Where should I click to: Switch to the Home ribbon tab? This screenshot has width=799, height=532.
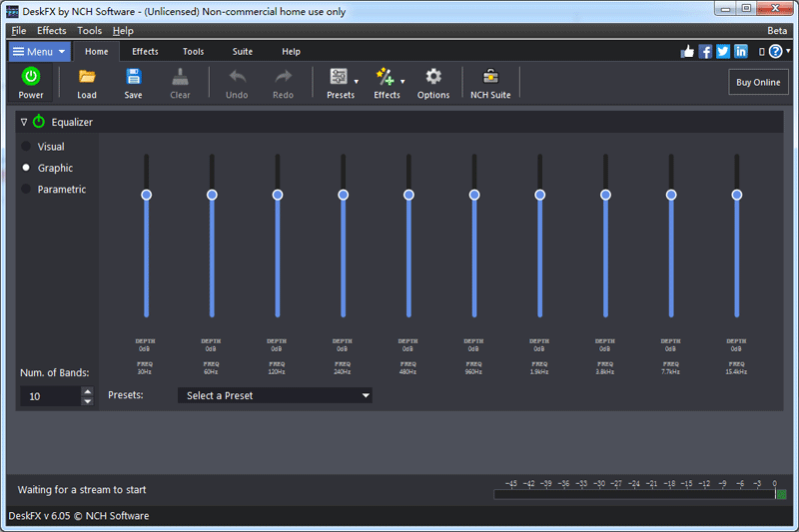[x=96, y=52]
